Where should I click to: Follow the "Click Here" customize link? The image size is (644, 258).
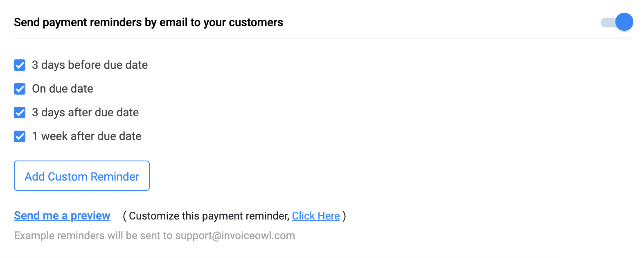point(316,216)
